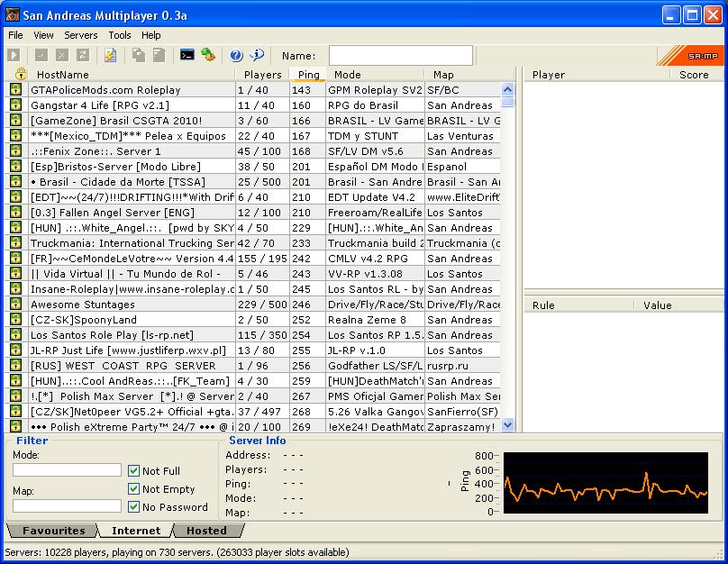Open the Help menu
This screenshot has width=728, height=564.
click(150, 35)
